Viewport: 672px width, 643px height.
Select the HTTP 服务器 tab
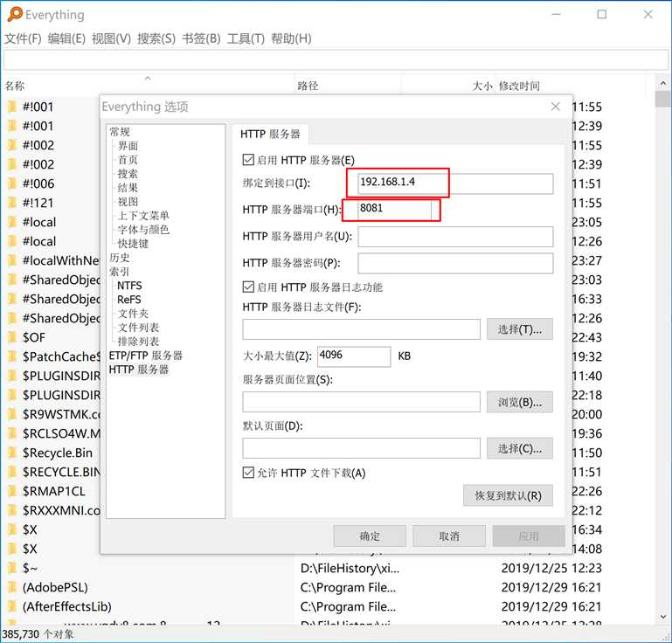[270, 134]
